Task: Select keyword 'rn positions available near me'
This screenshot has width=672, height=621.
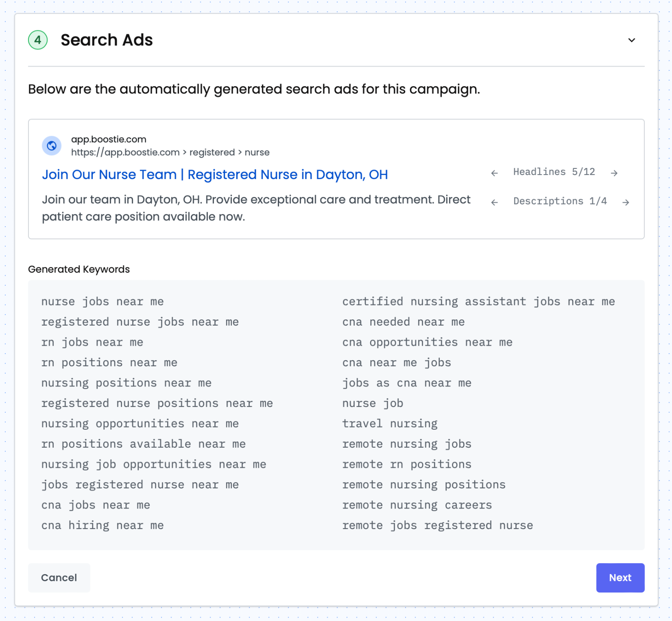Action: [x=143, y=444]
